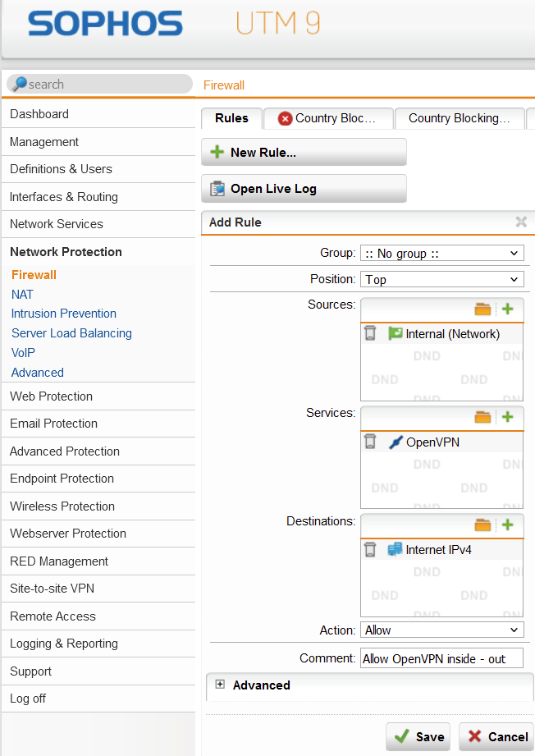The height and width of the screenshot is (756, 535).
Task: Click the green plus in Sources box
Action: tap(507, 309)
